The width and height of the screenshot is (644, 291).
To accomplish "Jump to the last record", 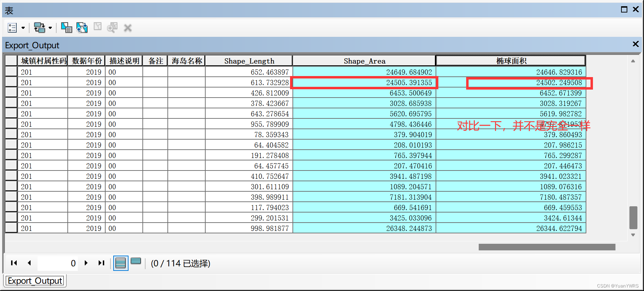I will (101, 263).
